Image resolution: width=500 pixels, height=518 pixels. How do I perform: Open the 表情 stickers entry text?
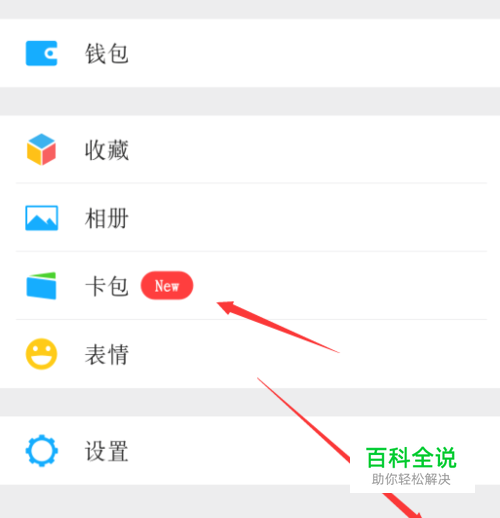[x=107, y=354]
